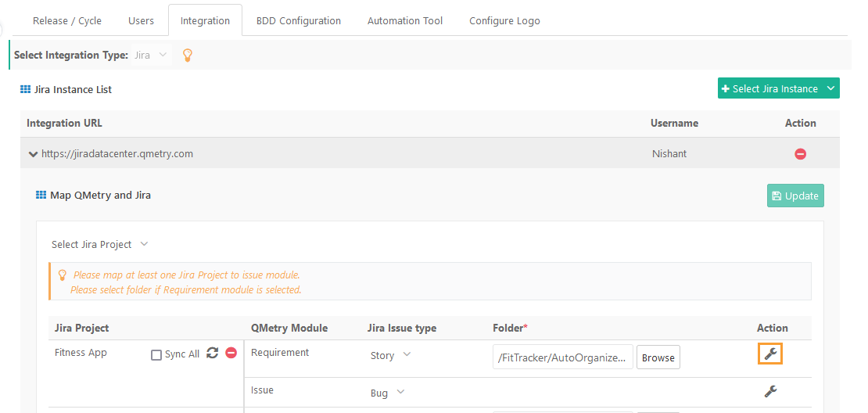Image resolution: width=868 pixels, height=413 pixels.
Task: Click the sync refresh icon for Fitness App
Action: (x=212, y=354)
